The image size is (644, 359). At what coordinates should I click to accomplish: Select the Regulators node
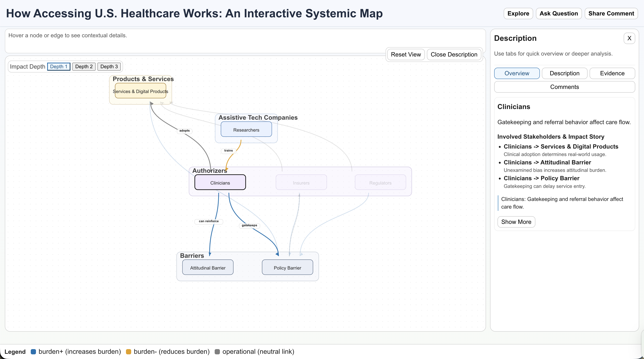click(381, 182)
